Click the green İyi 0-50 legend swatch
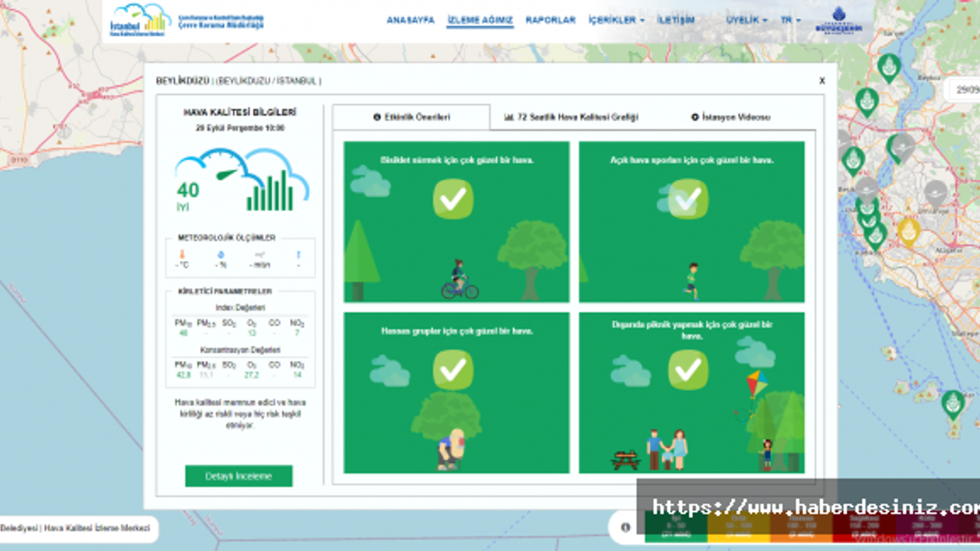The height and width of the screenshot is (551, 980). coord(675,525)
